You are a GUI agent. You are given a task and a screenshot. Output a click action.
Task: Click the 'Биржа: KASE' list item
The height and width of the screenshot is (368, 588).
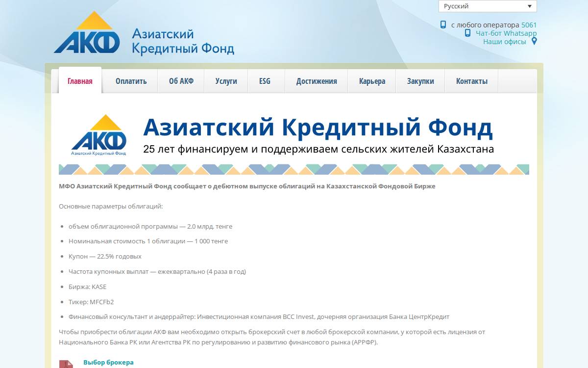click(x=87, y=287)
